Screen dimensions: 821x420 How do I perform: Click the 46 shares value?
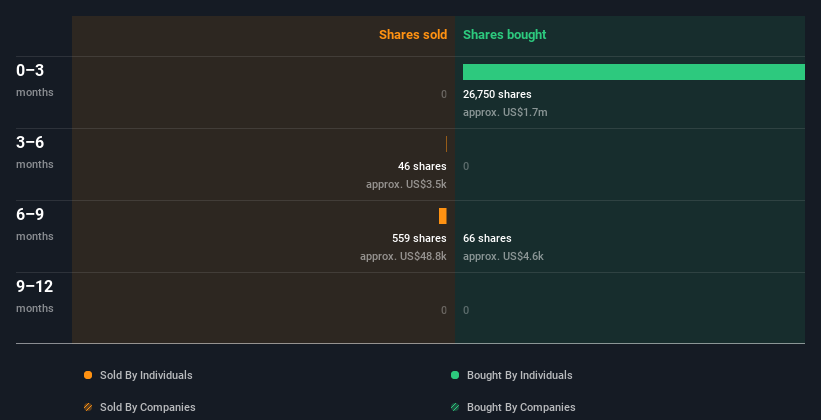pos(422,166)
